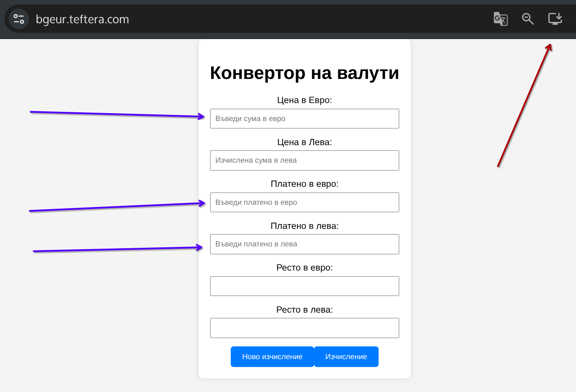Click the zoom magnifier icon in address bar
This screenshot has height=392, width=576.
528,19
